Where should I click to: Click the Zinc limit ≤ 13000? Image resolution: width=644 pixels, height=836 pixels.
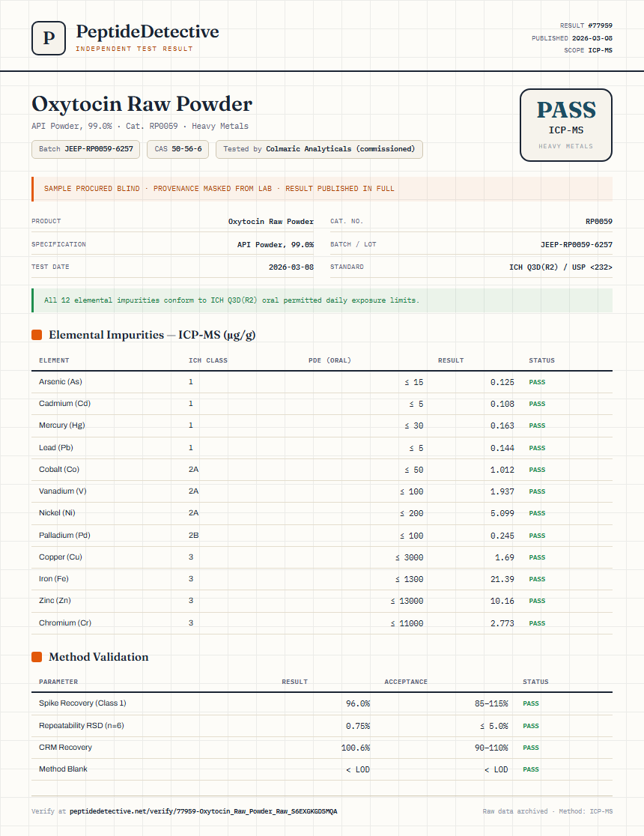point(407,601)
